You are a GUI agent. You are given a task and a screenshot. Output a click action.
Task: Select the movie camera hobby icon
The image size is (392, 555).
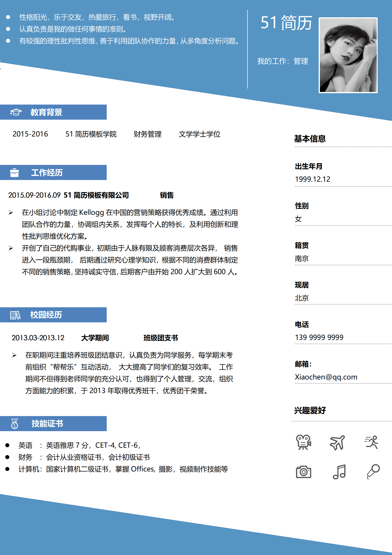coord(304,442)
